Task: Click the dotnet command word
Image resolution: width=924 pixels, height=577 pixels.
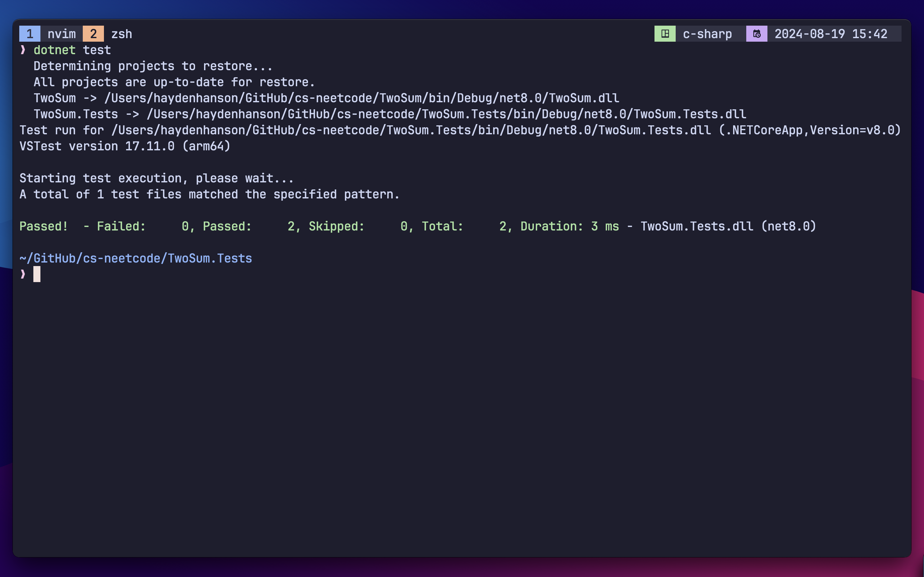Action: tap(54, 50)
